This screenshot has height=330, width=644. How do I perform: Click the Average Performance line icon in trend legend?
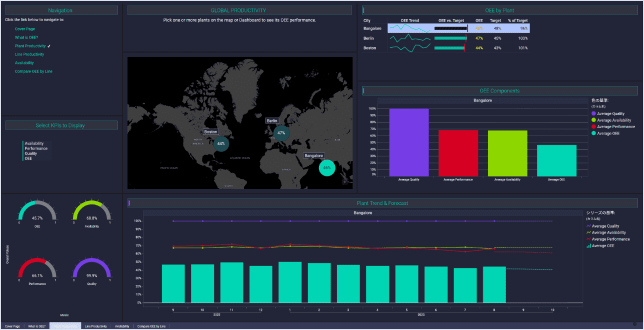(x=588, y=239)
